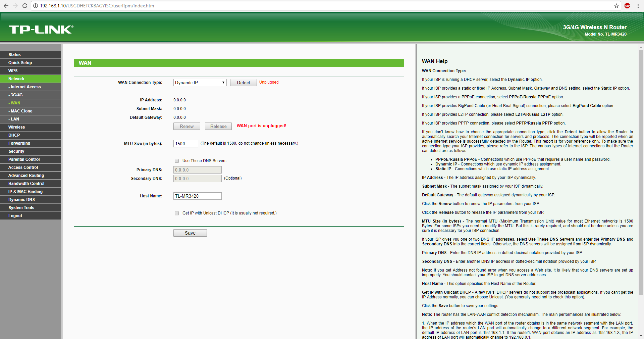644x339 pixels.
Task: Click the help panel scroll down arrow
Action: click(x=641, y=336)
